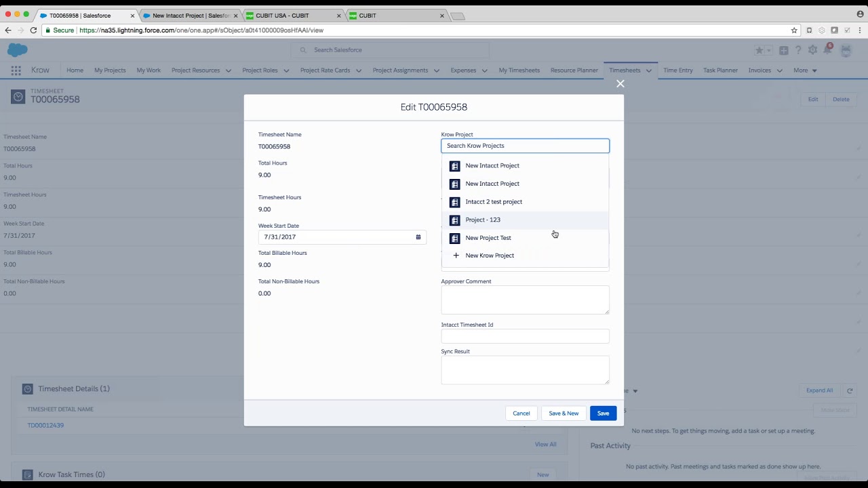This screenshot has height=488, width=868.
Task: Close the CUBIT USA - CUBIT browser tab
Action: (x=338, y=16)
